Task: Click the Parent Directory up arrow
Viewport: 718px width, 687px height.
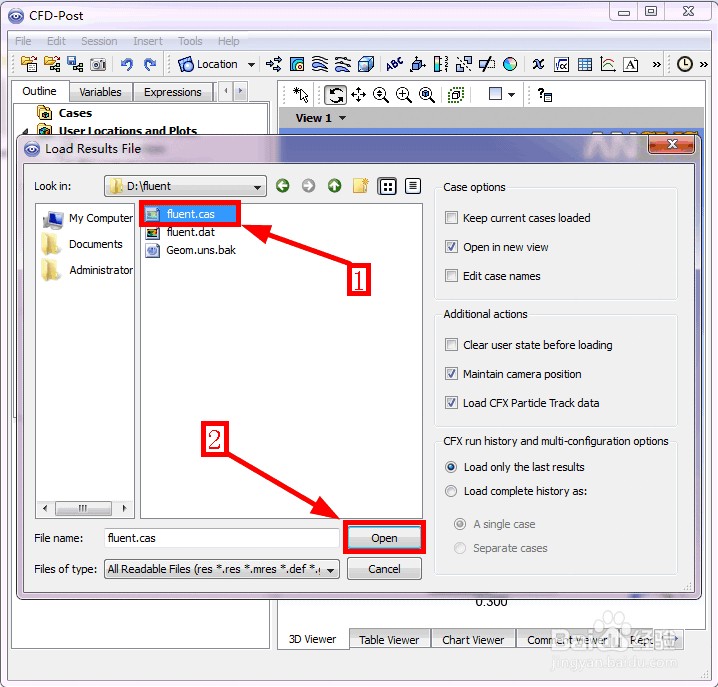Action: (334, 185)
